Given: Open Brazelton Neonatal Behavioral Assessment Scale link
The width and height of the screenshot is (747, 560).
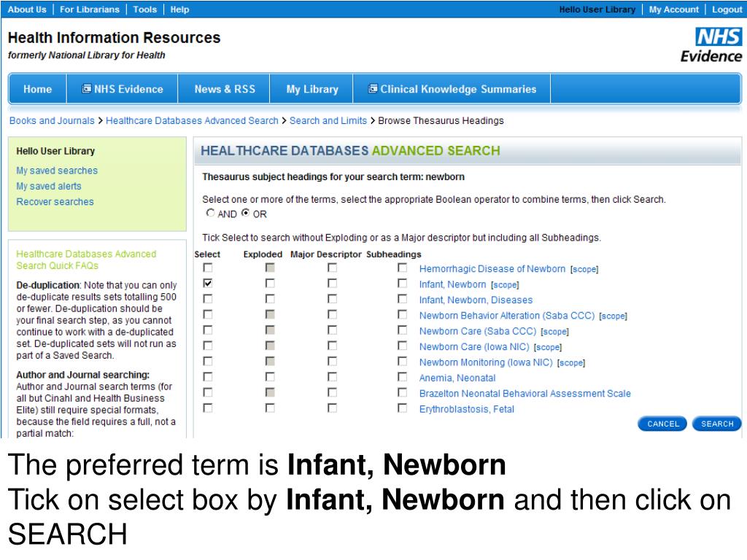Looking at the screenshot, I should 525,393.
